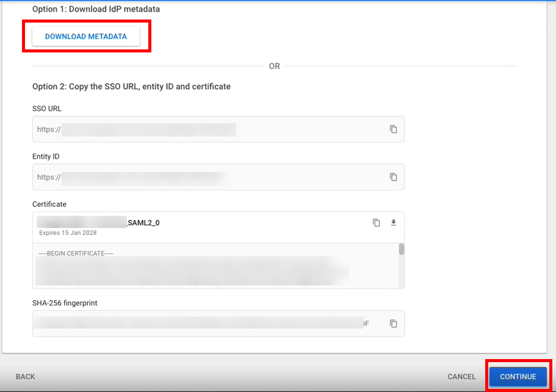Screen dimensions: 556x392
Task: Copy the SSO URL to clipboard
Action: pos(394,129)
